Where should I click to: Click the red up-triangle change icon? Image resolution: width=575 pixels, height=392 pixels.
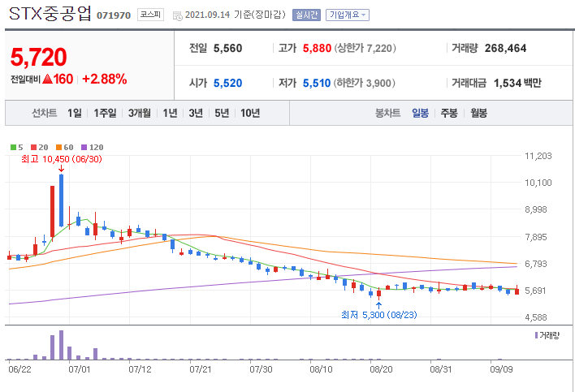48,79
